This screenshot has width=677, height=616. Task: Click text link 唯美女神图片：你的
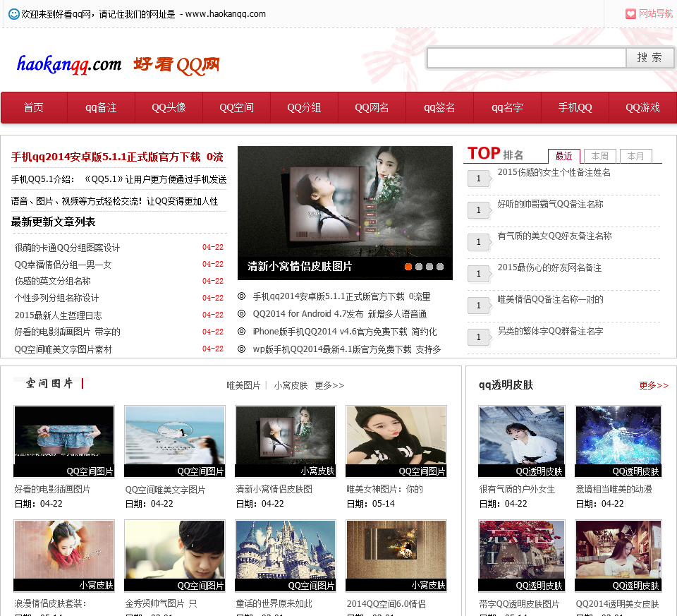(x=385, y=489)
